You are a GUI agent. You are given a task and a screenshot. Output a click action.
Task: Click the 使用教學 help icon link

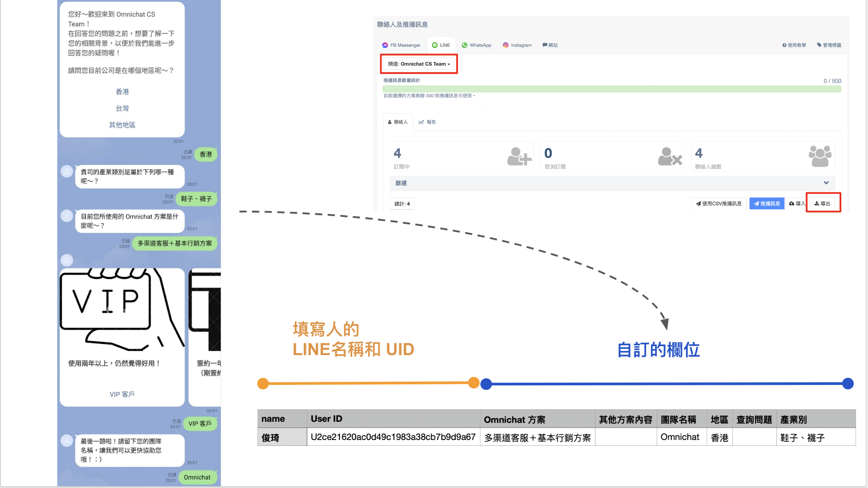click(794, 45)
